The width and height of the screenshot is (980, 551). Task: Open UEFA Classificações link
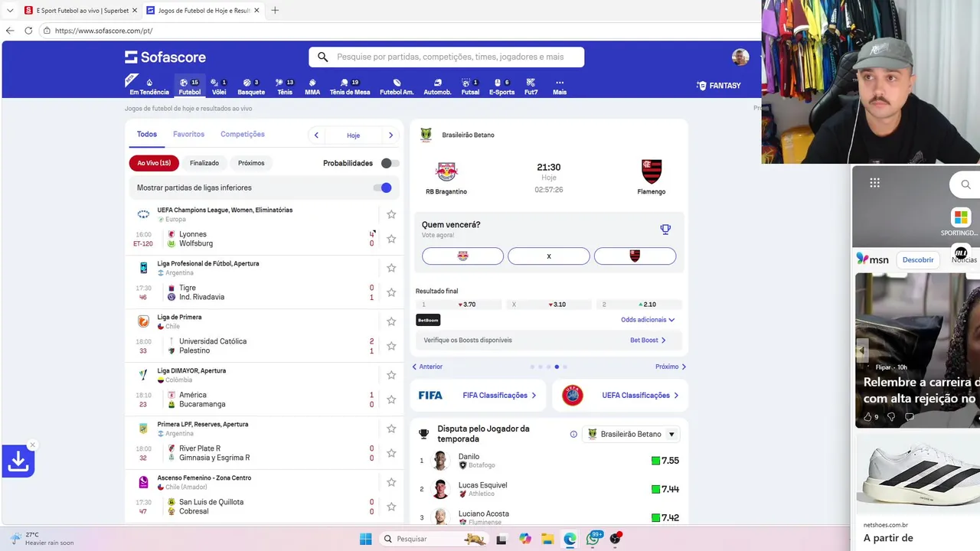[x=620, y=396]
